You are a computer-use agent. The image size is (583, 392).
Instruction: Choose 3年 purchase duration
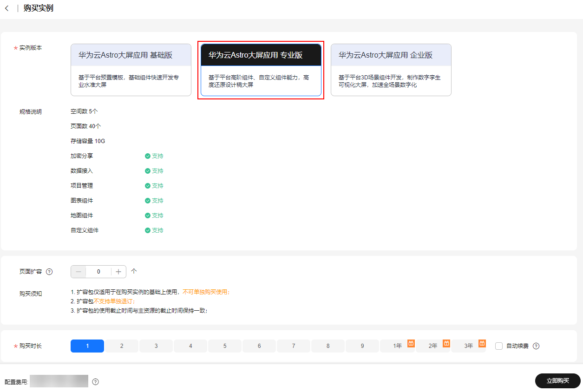coord(469,346)
